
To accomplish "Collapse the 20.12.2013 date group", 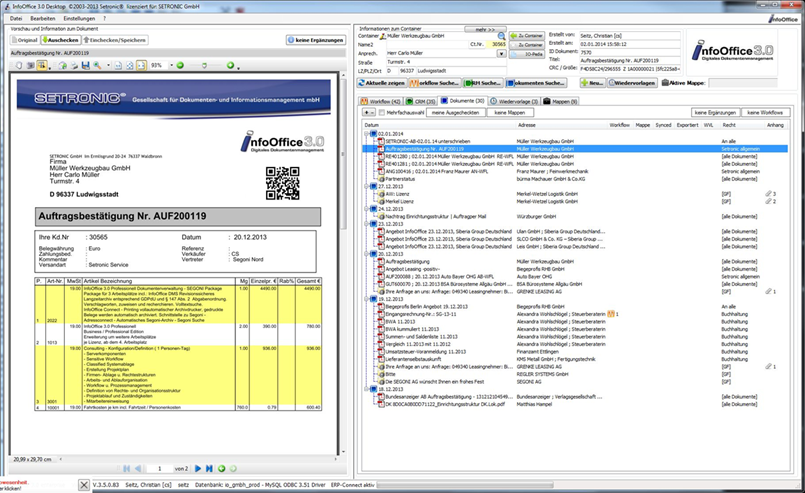I will pos(367,254).
